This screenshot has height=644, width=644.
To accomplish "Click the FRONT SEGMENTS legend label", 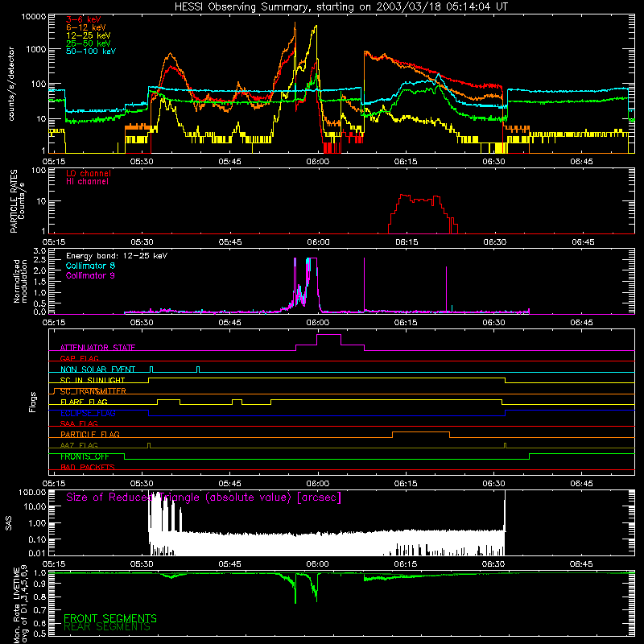I will (110, 618).
